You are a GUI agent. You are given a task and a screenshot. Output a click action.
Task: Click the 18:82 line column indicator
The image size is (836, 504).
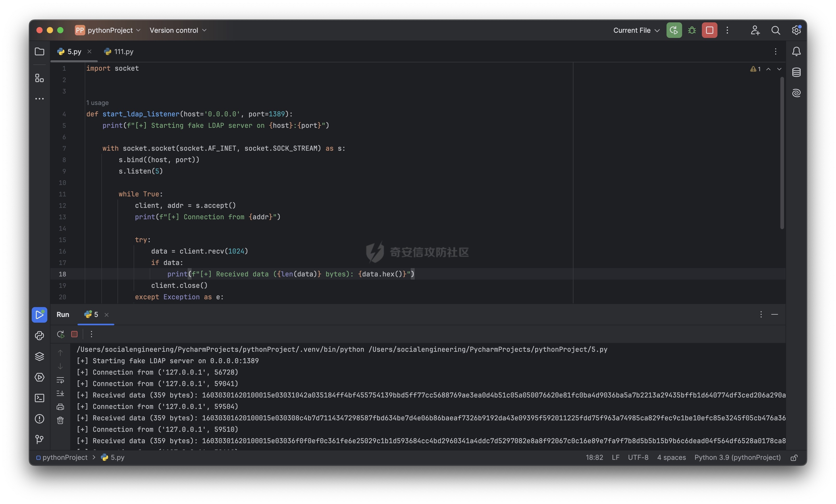595,457
